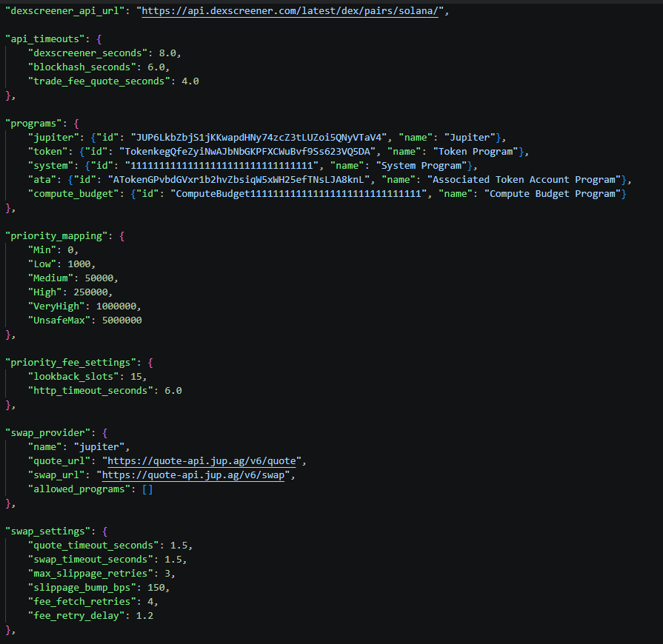This screenshot has width=663, height=644.
Task: Open the dexscreener API URL link
Action: click(290, 11)
